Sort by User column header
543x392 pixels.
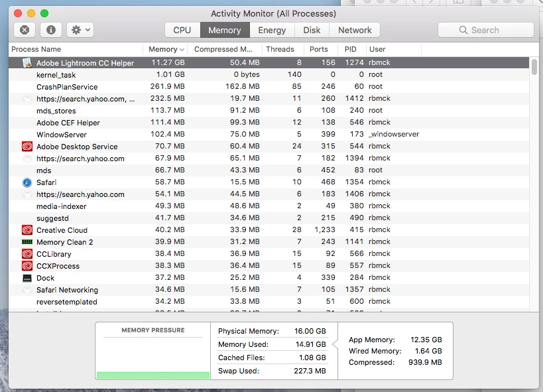coord(393,49)
